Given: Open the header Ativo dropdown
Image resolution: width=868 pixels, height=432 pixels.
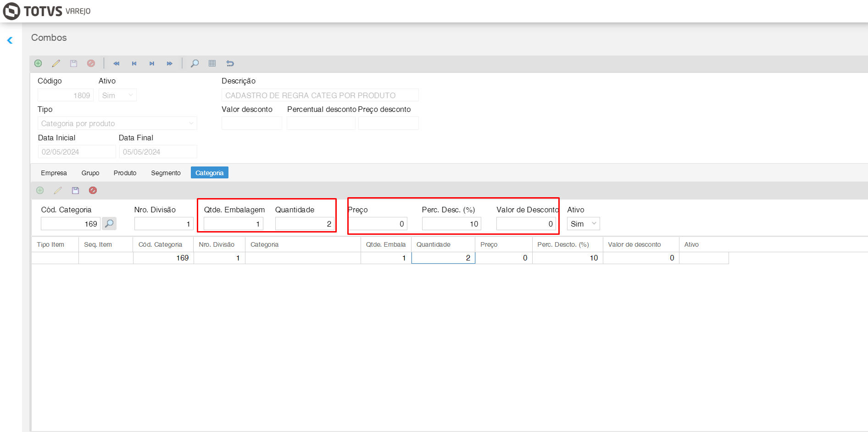Looking at the screenshot, I should 117,95.
